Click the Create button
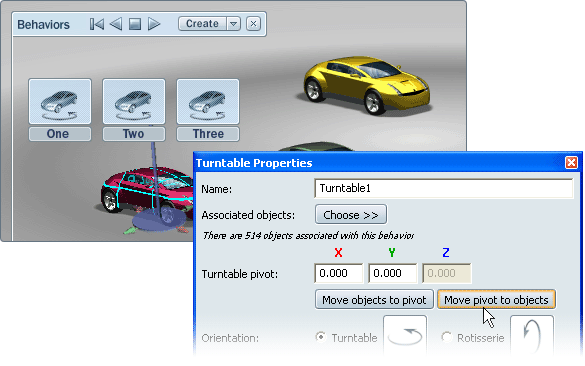This screenshot has height=366, width=585. click(202, 24)
